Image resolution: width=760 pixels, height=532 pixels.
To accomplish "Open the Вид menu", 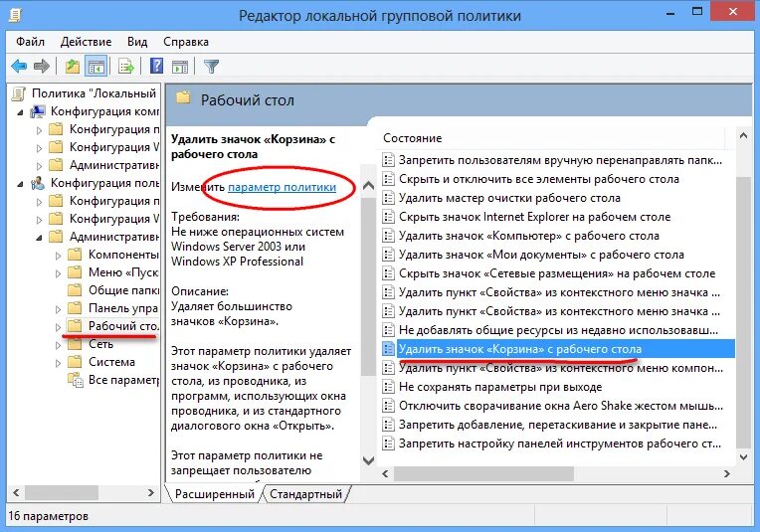I will 137,42.
